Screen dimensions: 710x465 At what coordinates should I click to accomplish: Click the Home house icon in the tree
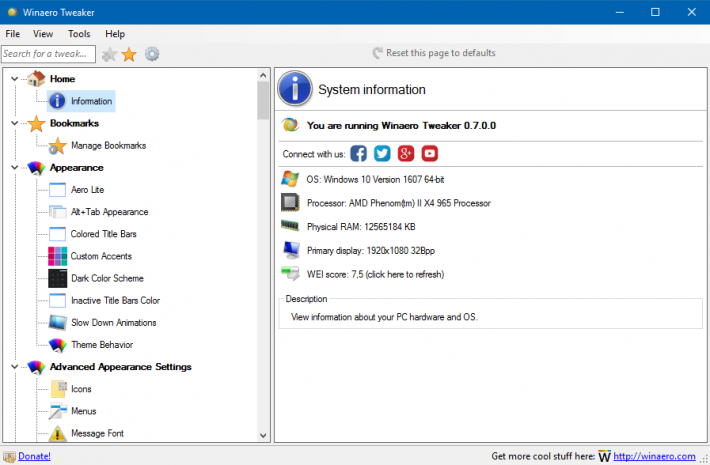pos(36,79)
